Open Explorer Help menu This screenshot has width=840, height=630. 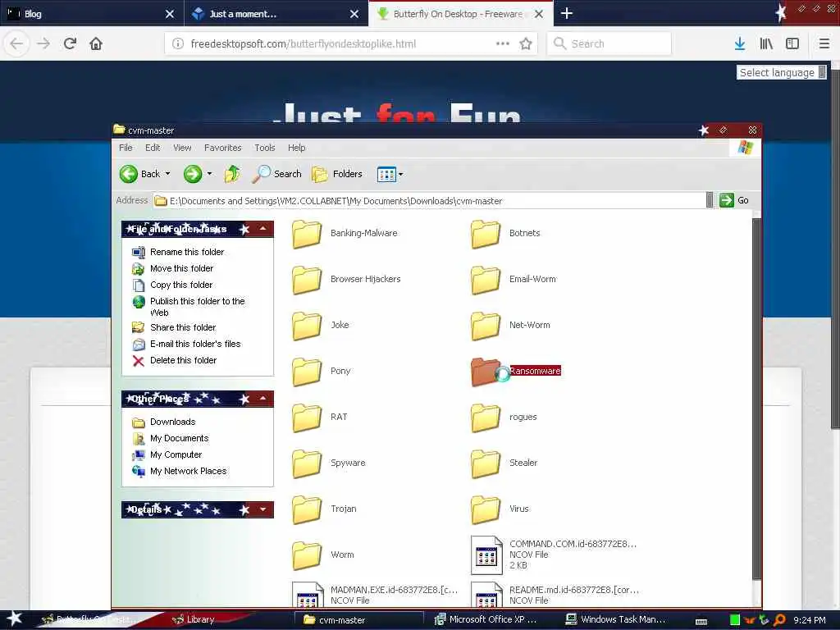point(297,148)
